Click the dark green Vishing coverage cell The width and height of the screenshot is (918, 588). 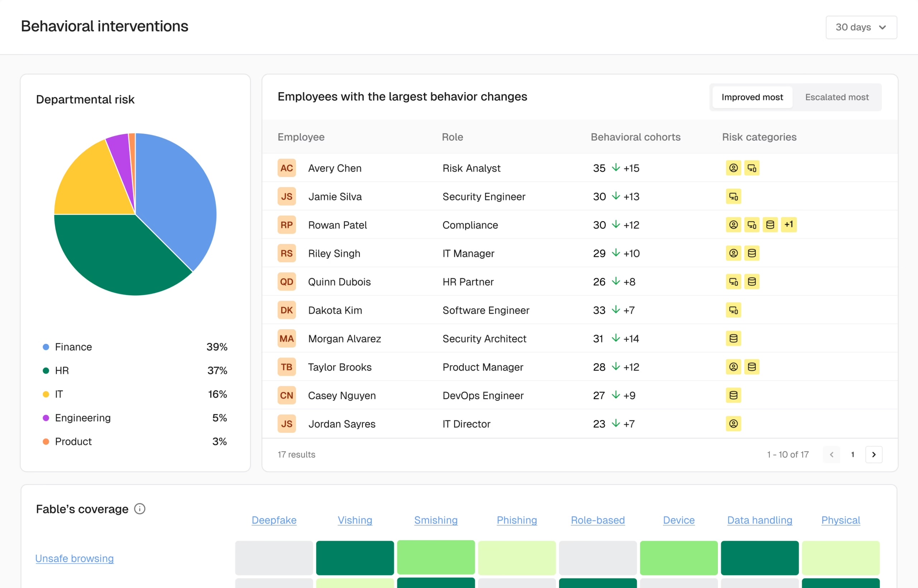click(355, 558)
